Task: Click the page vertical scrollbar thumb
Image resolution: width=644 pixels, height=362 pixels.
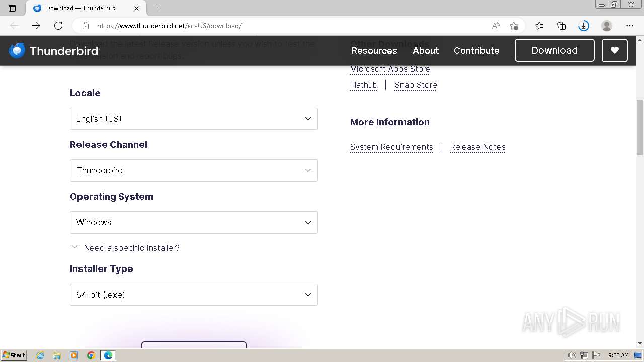Action: [640, 127]
